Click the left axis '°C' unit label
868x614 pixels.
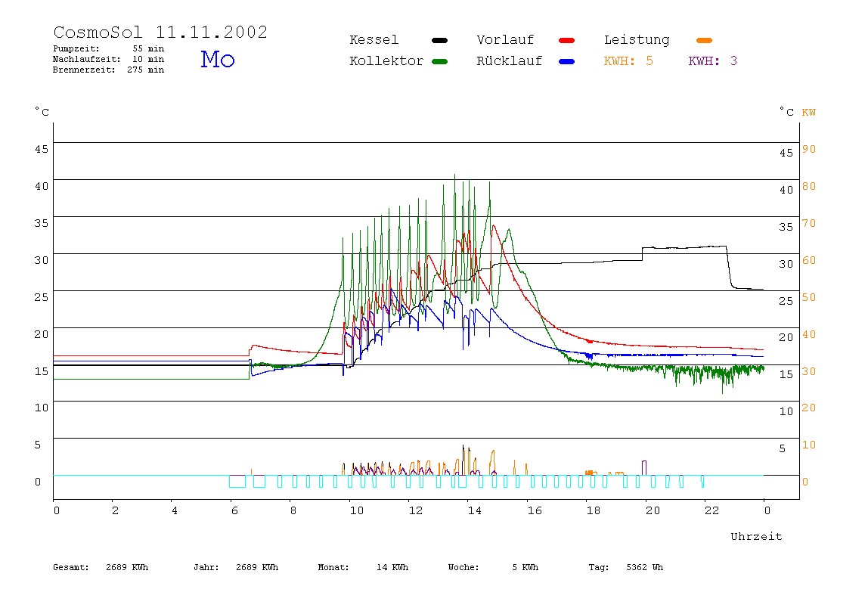point(42,112)
